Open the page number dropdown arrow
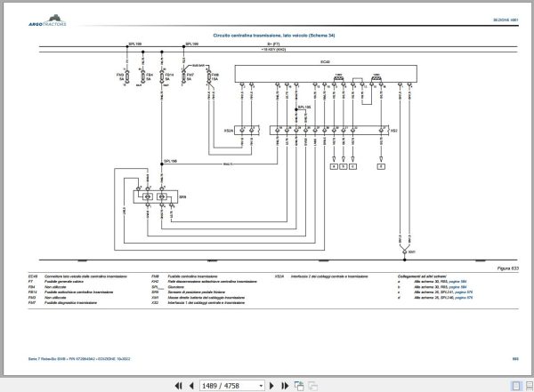The width and height of the screenshot is (534, 392). point(261,386)
